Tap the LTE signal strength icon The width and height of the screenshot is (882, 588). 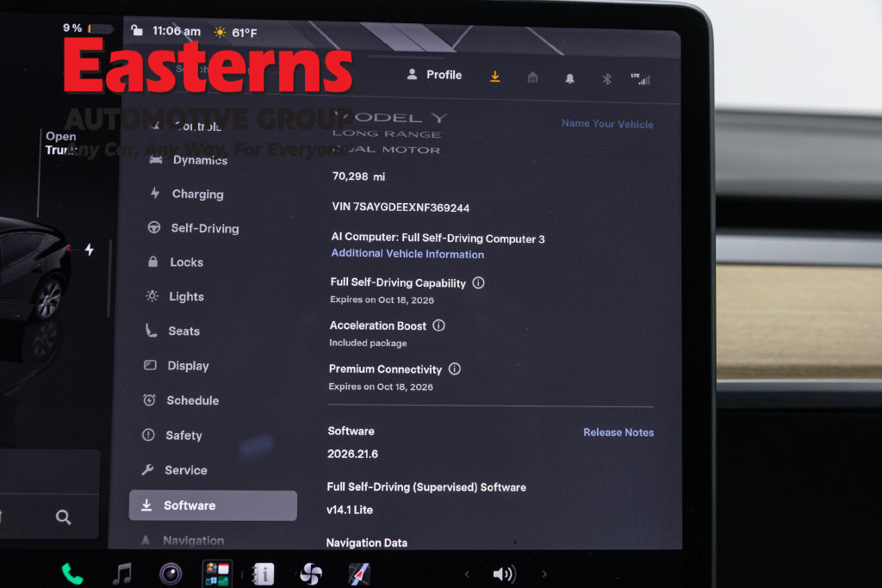[x=640, y=79]
